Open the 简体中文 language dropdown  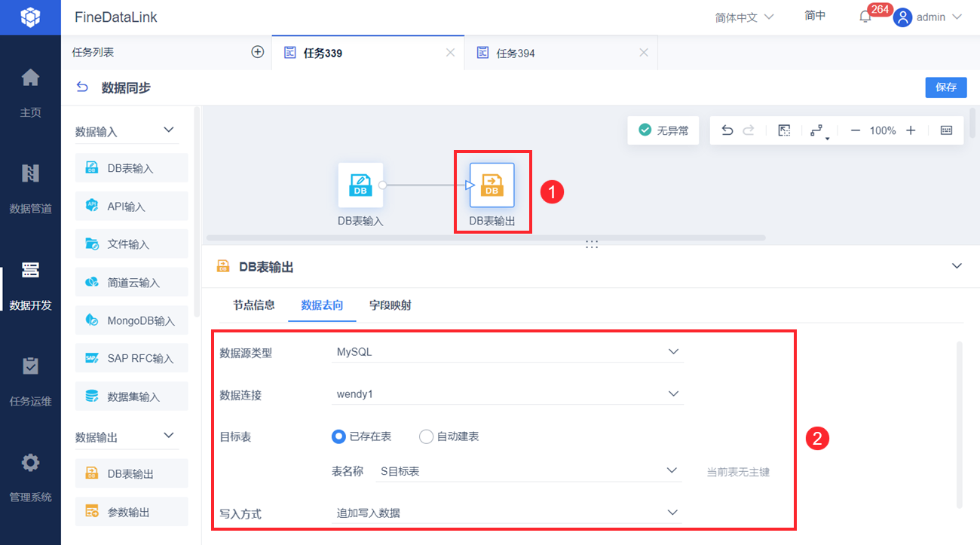[744, 17]
